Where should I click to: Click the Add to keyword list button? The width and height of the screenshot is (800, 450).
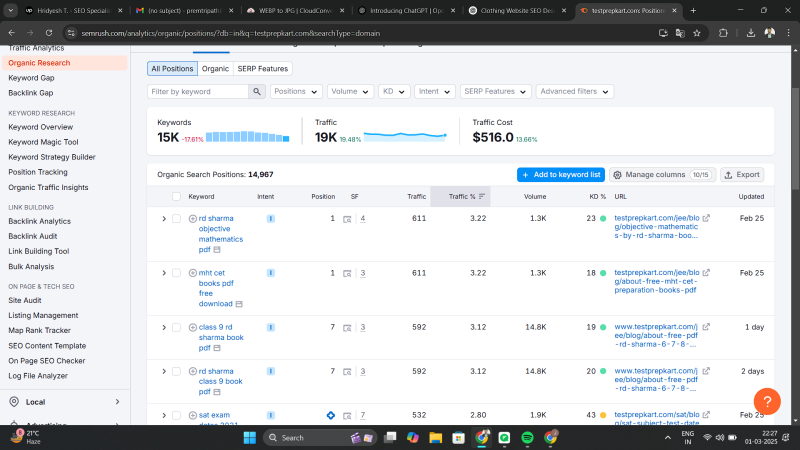tap(560, 174)
